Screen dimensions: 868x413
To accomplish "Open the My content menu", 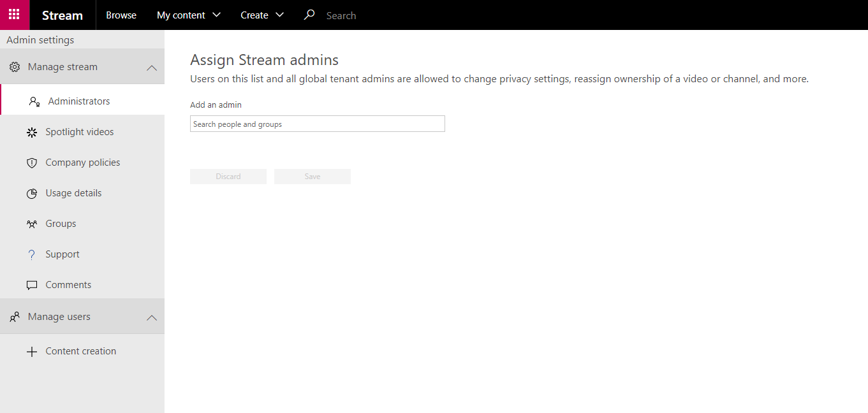I will [x=189, y=15].
